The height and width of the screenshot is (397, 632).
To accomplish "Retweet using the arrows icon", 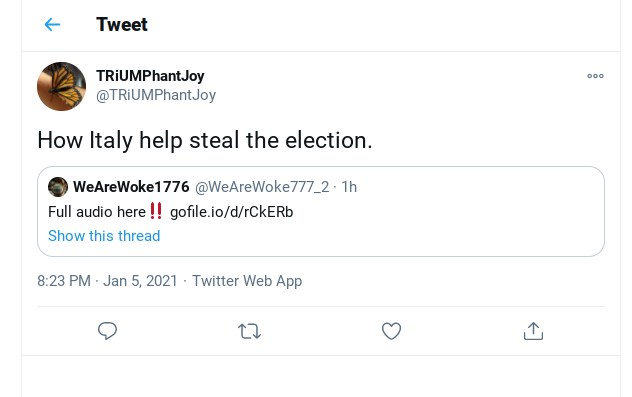I will [x=249, y=331].
